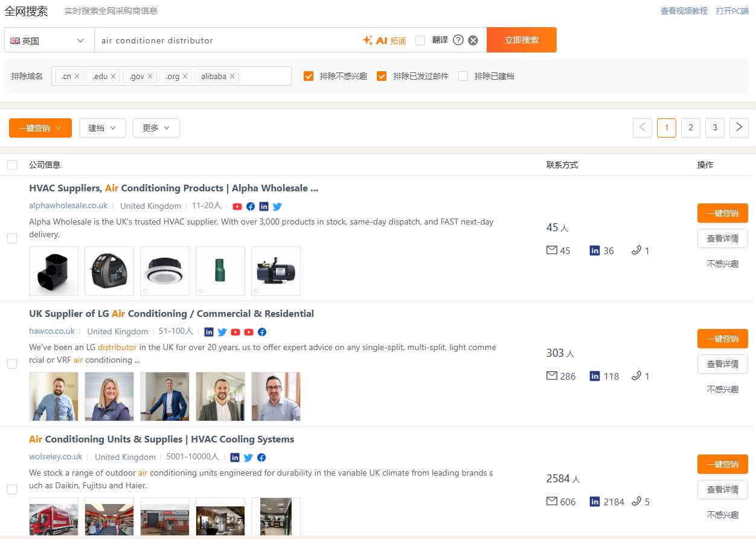Remove the .cn excluded domain tag
756x539 pixels.
[x=77, y=76]
